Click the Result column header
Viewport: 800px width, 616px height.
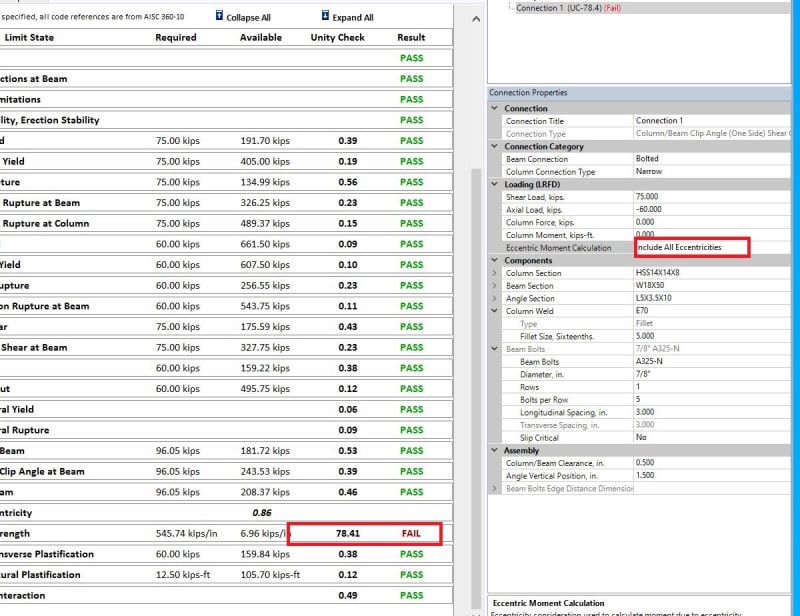[411, 37]
